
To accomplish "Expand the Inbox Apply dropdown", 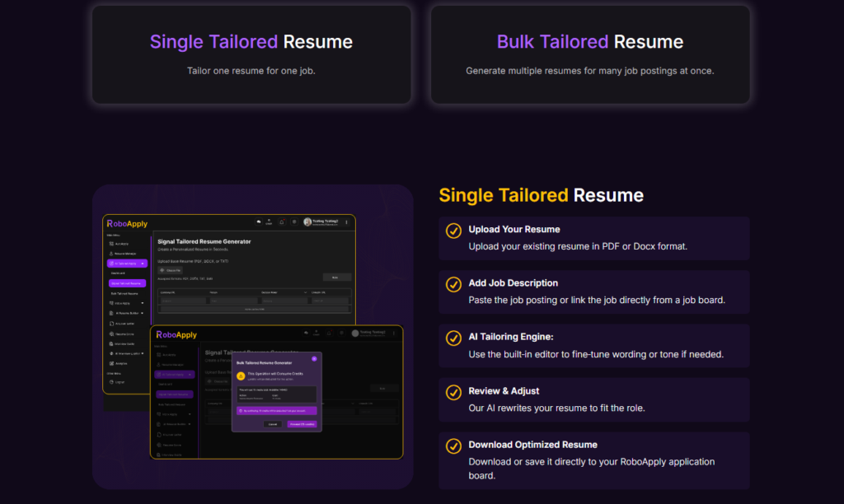I will pos(142,304).
